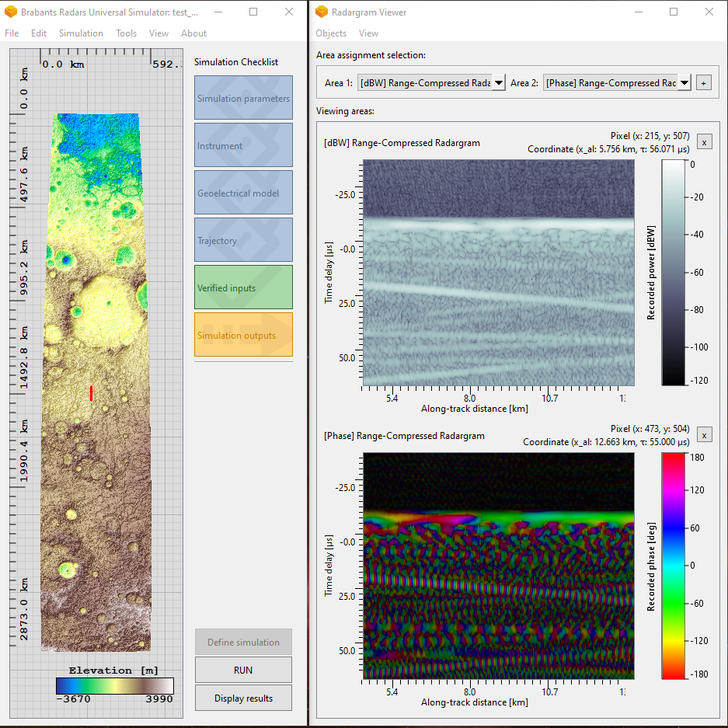Open the Objects menu in Radargram Viewer
Screen dimensions: 728x728
coord(330,33)
